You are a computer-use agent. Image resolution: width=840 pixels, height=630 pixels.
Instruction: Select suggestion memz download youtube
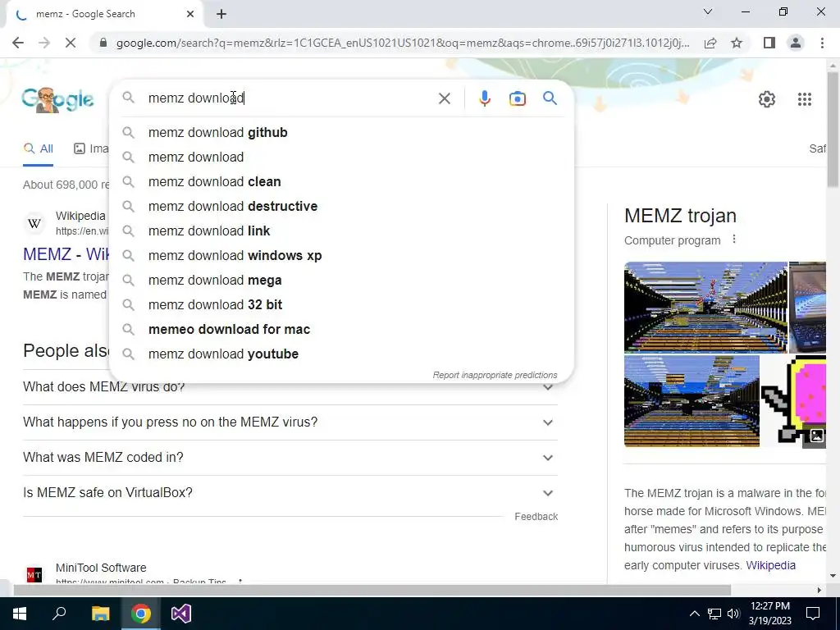click(x=341, y=354)
